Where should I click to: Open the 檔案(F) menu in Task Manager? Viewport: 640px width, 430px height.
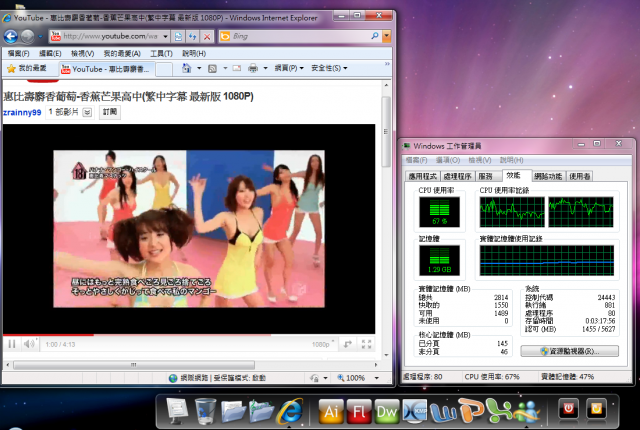click(416, 160)
